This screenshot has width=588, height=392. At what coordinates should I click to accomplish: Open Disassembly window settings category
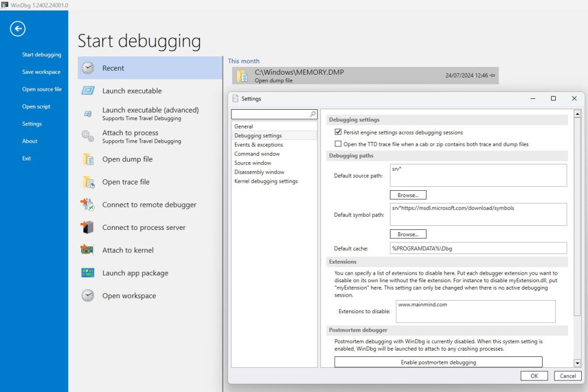pos(274,172)
